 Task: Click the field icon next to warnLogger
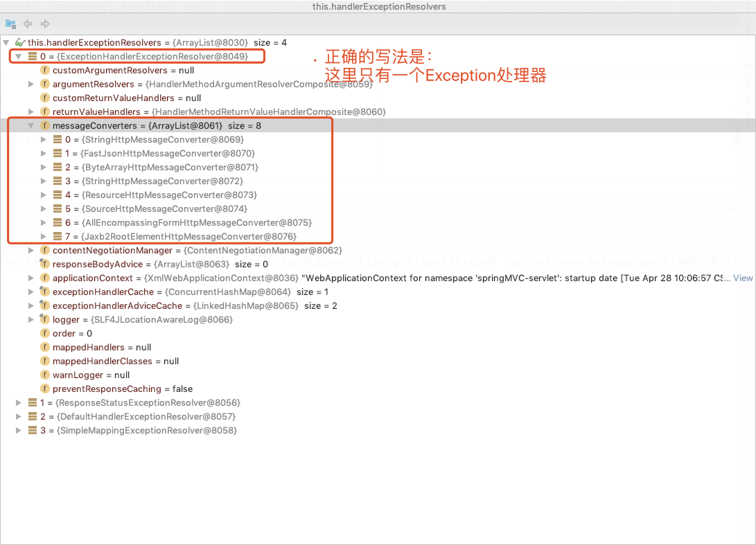(44, 375)
